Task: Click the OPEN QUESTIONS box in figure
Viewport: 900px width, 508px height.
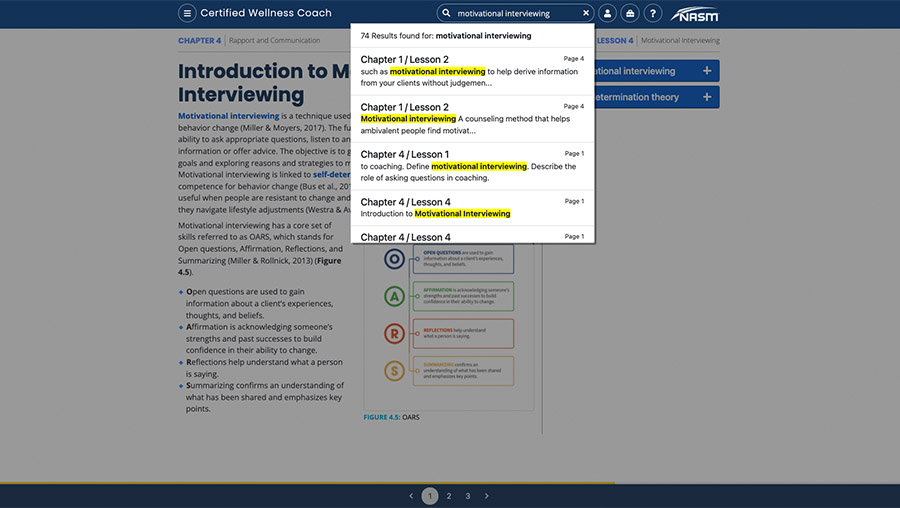Action: pyautogui.click(x=463, y=259)
